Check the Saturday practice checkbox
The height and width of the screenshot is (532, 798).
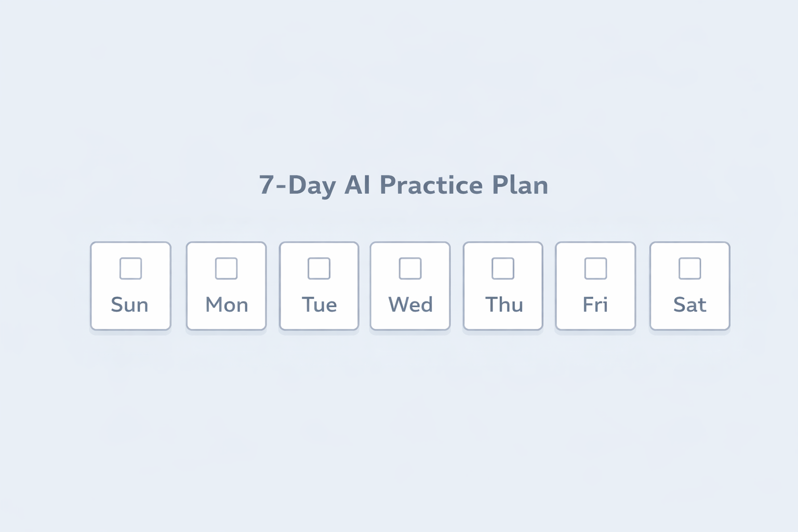689,269
